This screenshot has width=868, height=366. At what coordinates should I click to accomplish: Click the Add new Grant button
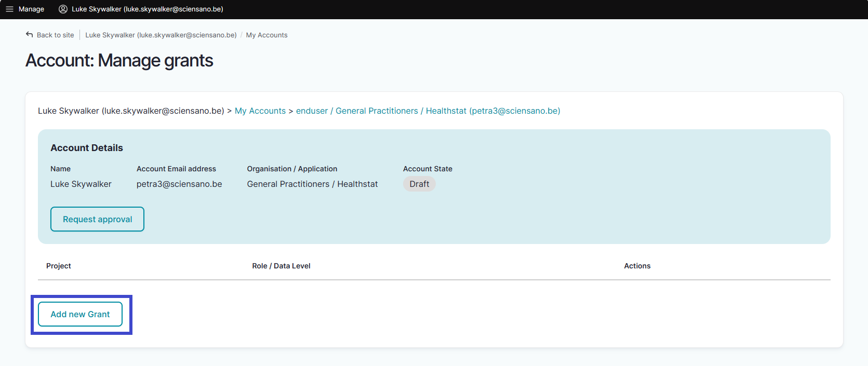(x=80, y=315)
